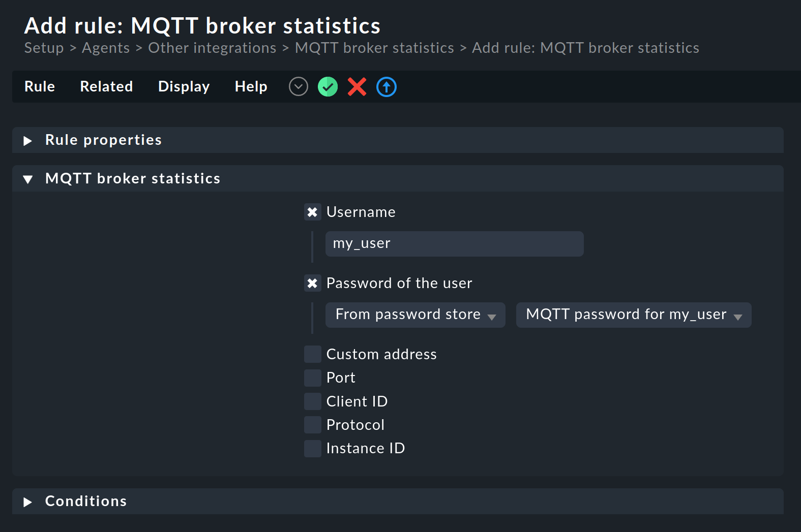Click the gray circled chevron icon

pyautogui.click(x=299, y=87)
